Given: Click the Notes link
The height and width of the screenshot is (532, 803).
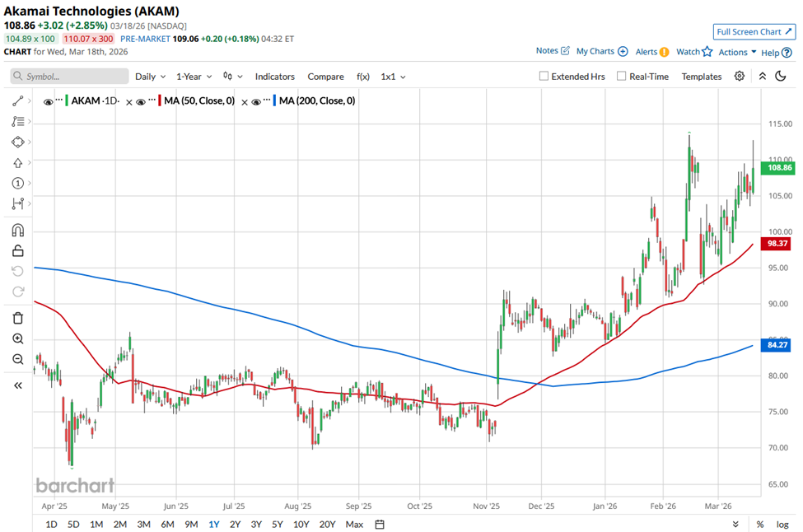Looking at the screenshot, I should [547, 50].
